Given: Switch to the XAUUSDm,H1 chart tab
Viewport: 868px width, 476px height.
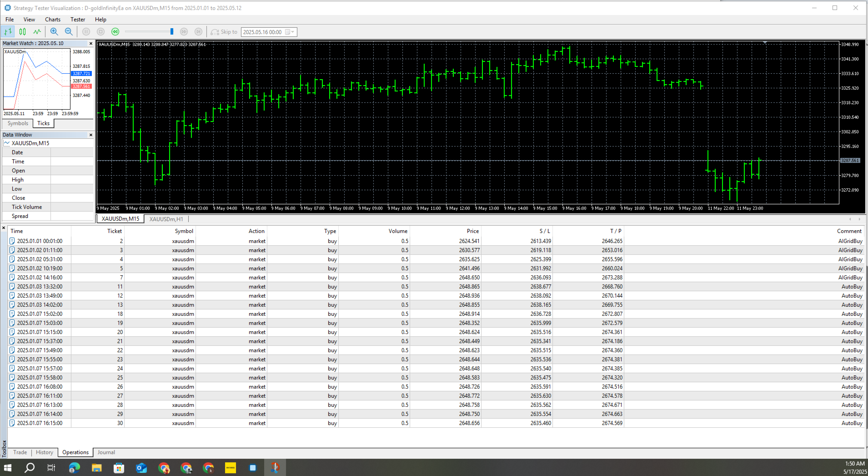Looking at the screenshot, I should point(166,219).
